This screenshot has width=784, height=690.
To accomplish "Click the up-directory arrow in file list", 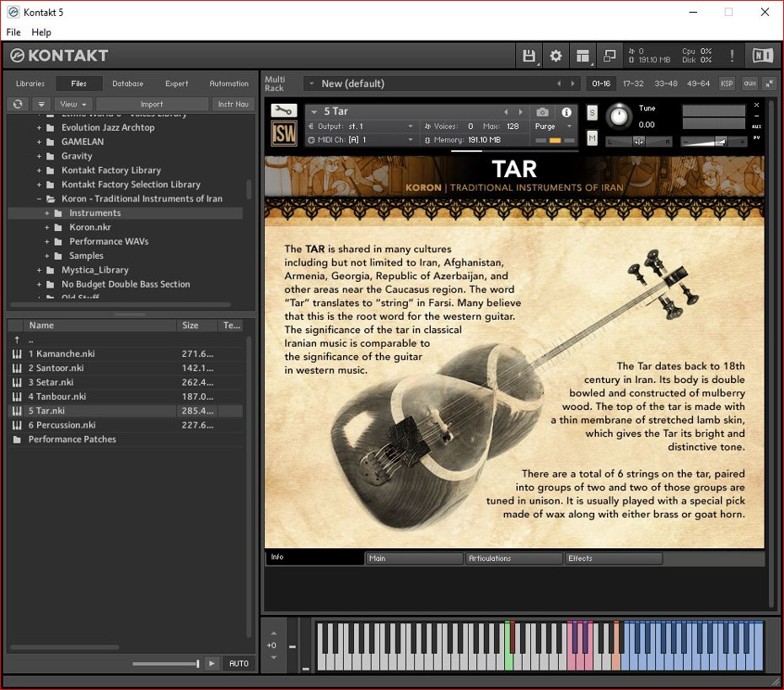I will 17,340.
